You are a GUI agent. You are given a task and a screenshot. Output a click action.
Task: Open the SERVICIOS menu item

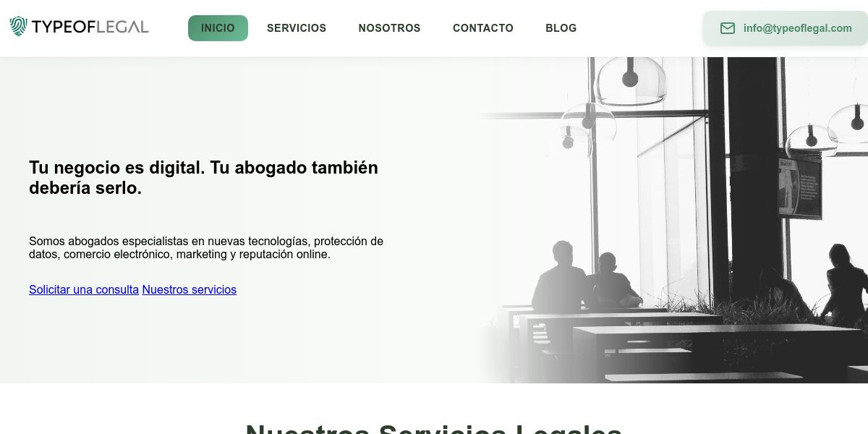coord(297,28)
